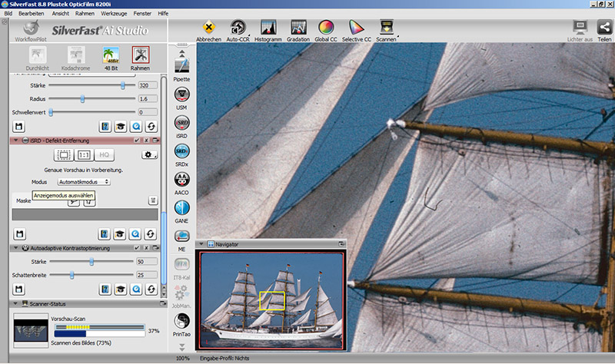The width and height of the screenshot is (615, 364).
Task: Pick the Pipette tool
Action: 181,66
